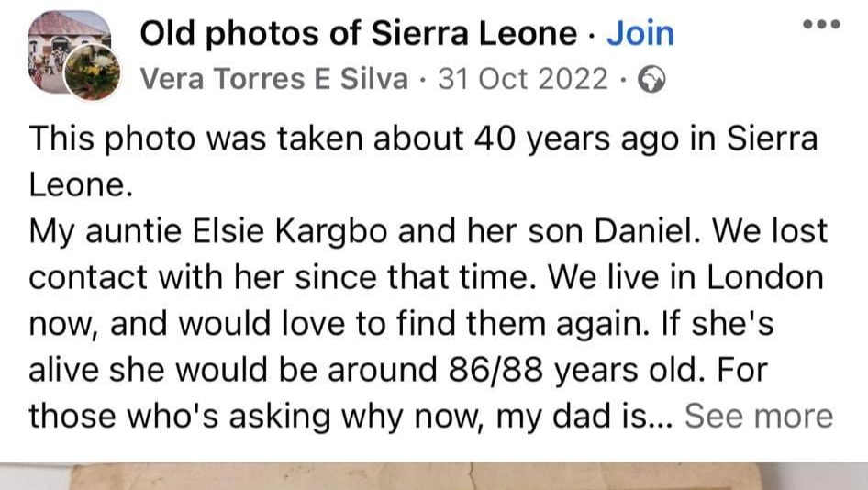Tap the line starting "alive she would be around"

coord(398,370)
